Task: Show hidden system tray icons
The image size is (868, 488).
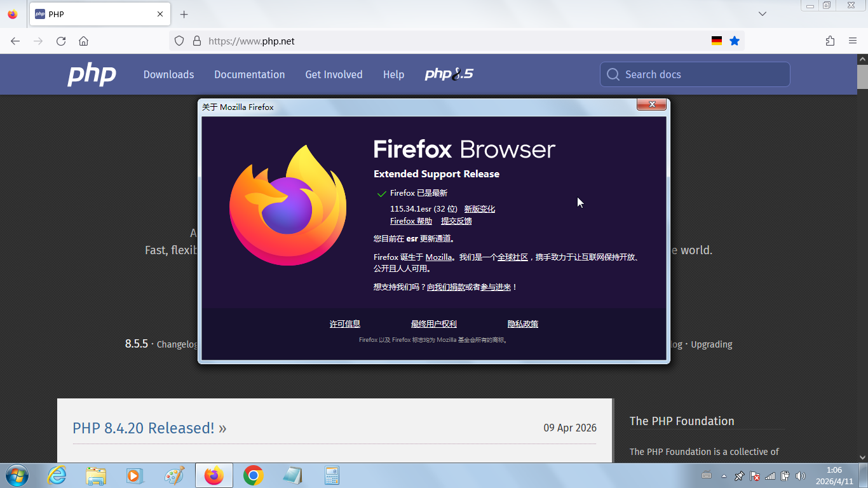Action: pyautogui.click(x=724, y=476)
